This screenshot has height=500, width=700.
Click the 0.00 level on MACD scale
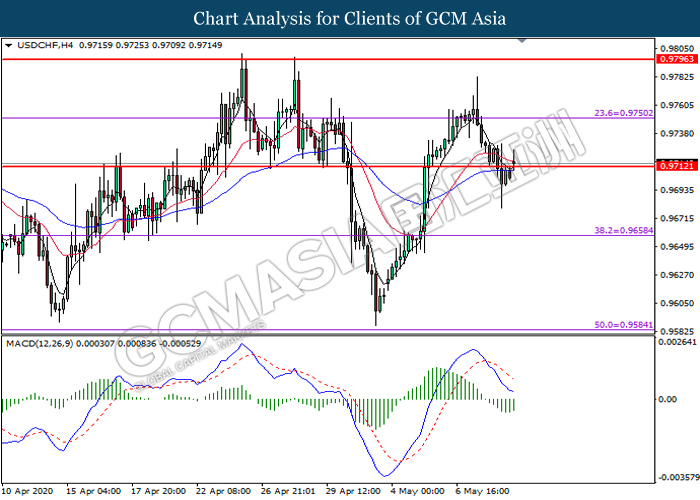click(x=666, y=399)
